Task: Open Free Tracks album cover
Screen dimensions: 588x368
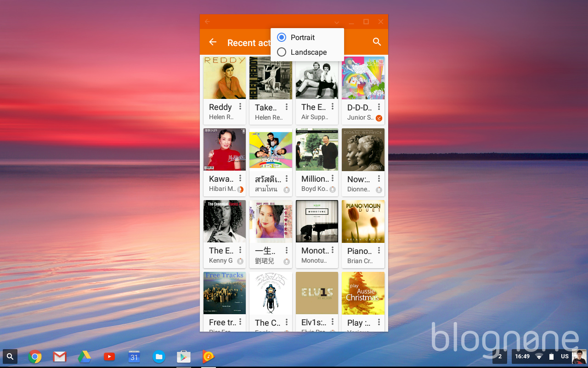Action: tap(225, 293)
